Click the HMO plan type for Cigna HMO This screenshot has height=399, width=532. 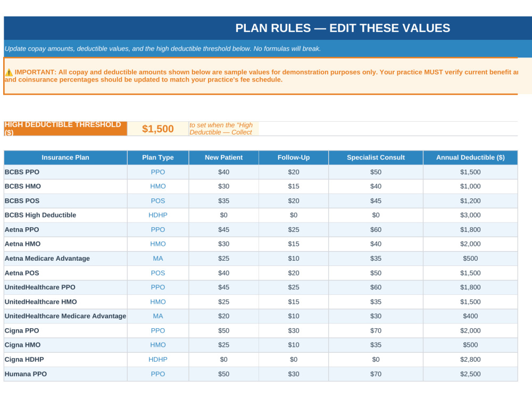[158, 345]
